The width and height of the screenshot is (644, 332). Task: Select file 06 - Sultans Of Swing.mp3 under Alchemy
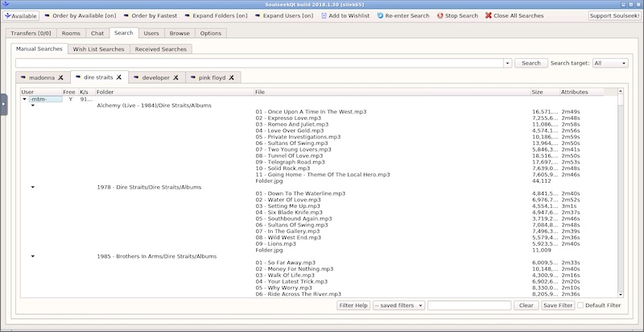291,143
